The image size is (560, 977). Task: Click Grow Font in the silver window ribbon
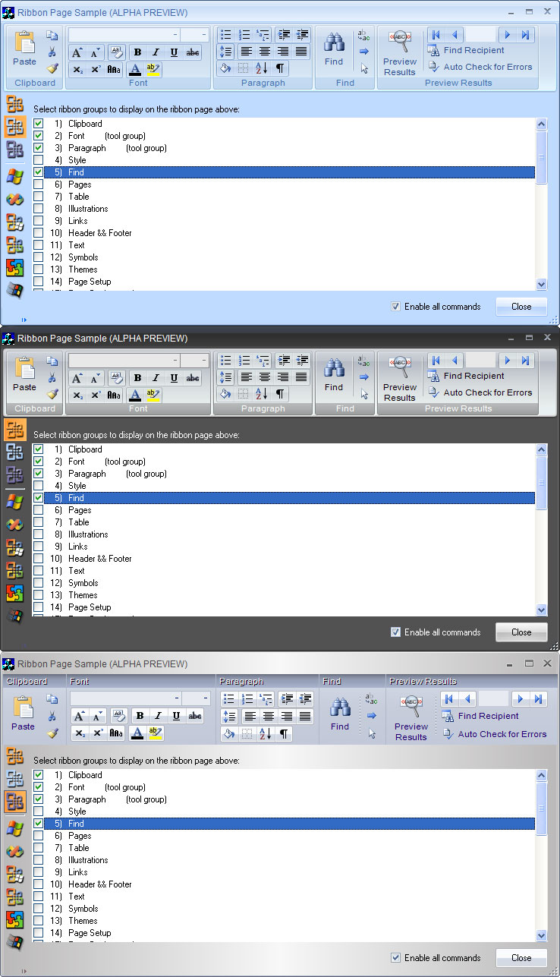tap(80, 716)
